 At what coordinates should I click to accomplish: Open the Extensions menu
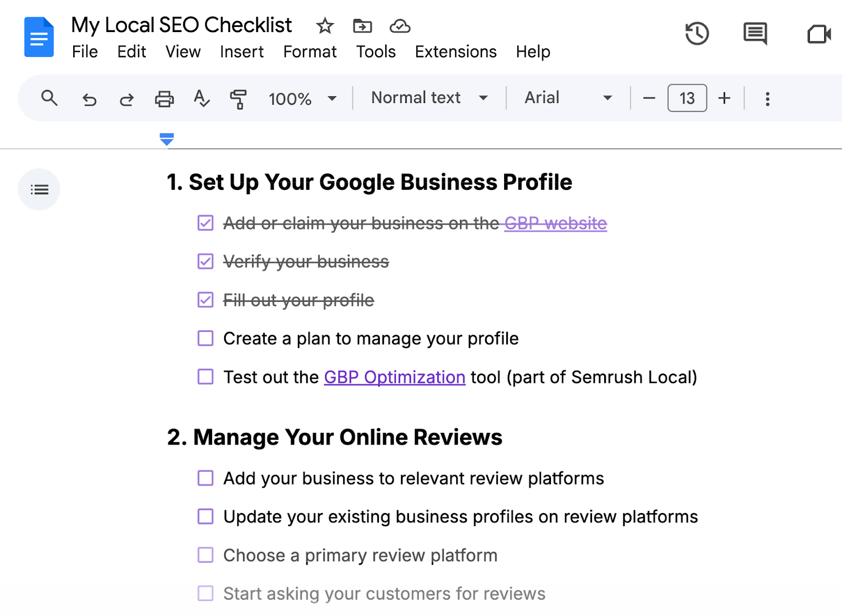(x=455, y=52)
